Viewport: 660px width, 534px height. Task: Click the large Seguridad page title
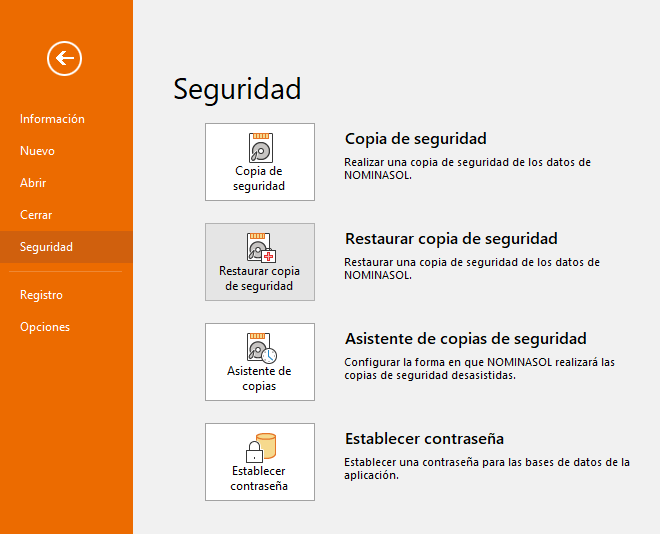tap(237, 89)
